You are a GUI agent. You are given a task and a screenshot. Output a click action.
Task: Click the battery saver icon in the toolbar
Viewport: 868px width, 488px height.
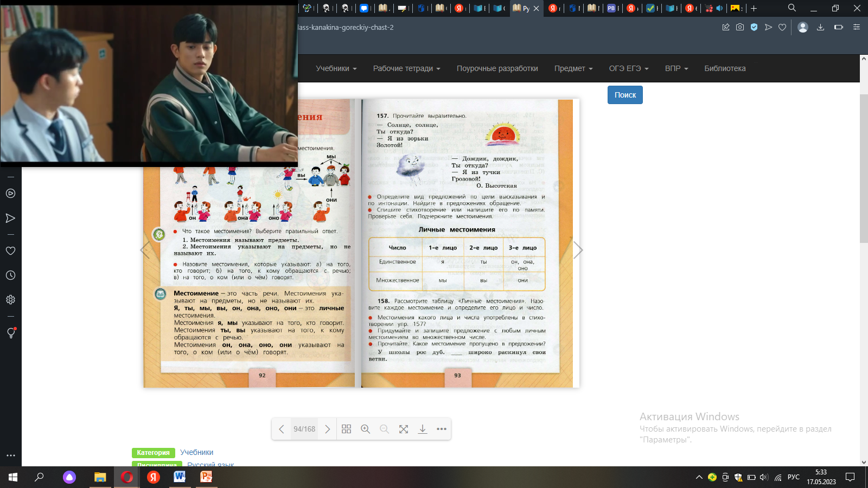click(x=839, y=27)
